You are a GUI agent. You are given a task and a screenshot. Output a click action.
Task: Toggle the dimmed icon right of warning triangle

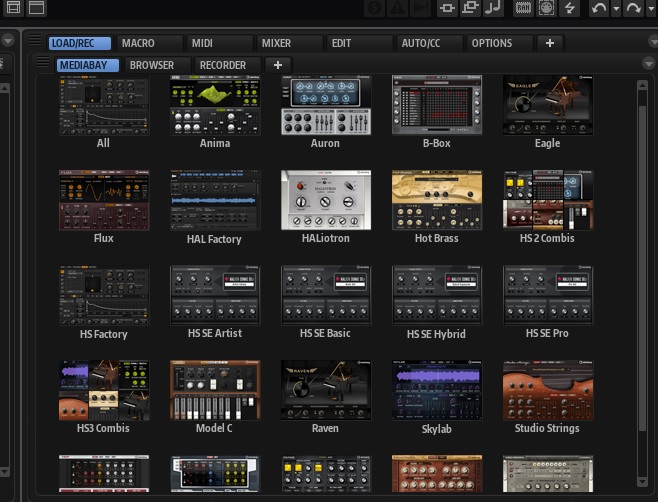pos(420,8)
